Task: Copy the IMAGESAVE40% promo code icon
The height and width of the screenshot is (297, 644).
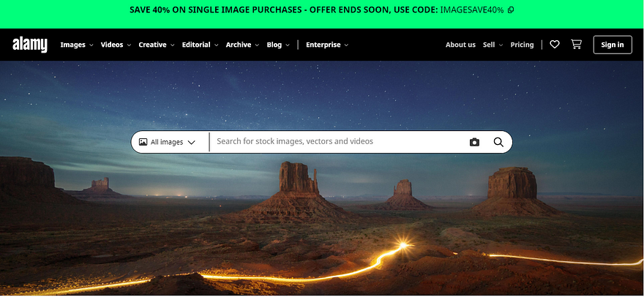Action: click(x=511, y=10)
